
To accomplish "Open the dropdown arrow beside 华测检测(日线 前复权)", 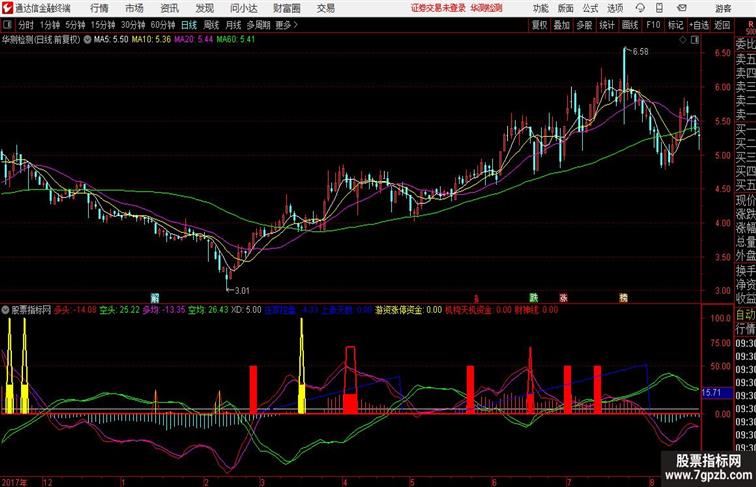I will click(x=87, y=40).
